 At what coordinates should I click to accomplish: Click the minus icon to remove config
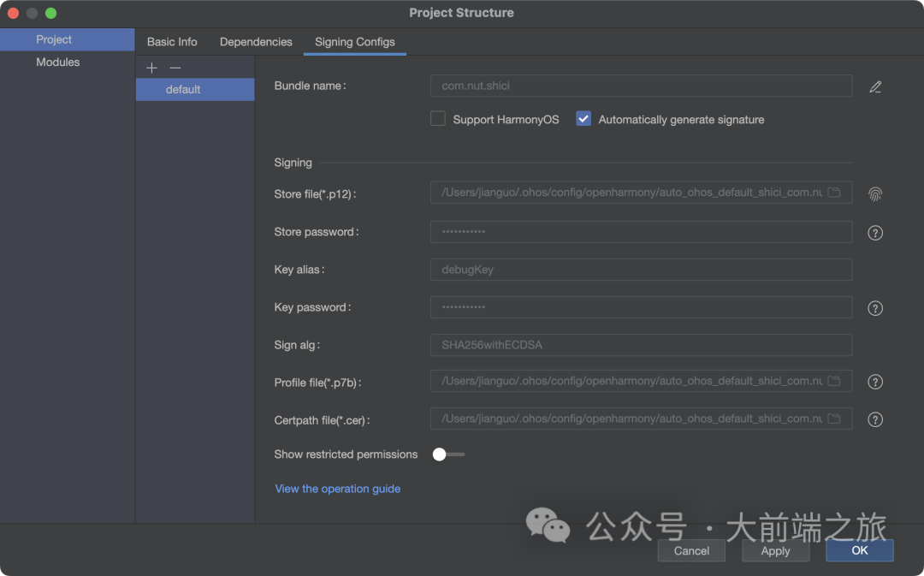click(175, 68)
